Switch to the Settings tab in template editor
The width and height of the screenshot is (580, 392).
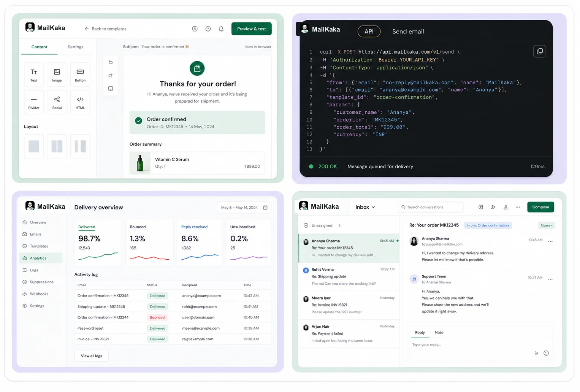click(x=76, y=47)
